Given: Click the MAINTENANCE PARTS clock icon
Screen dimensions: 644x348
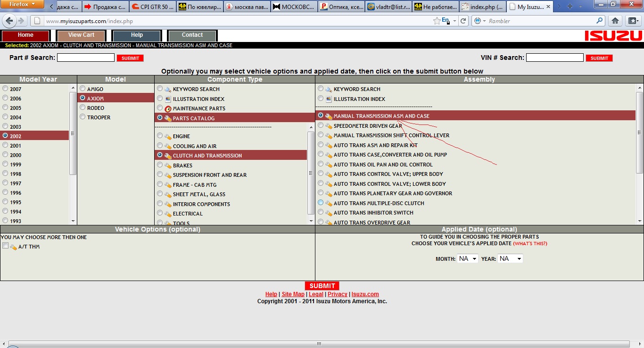Looking at the screenshot, I should [x=168, y=108].
